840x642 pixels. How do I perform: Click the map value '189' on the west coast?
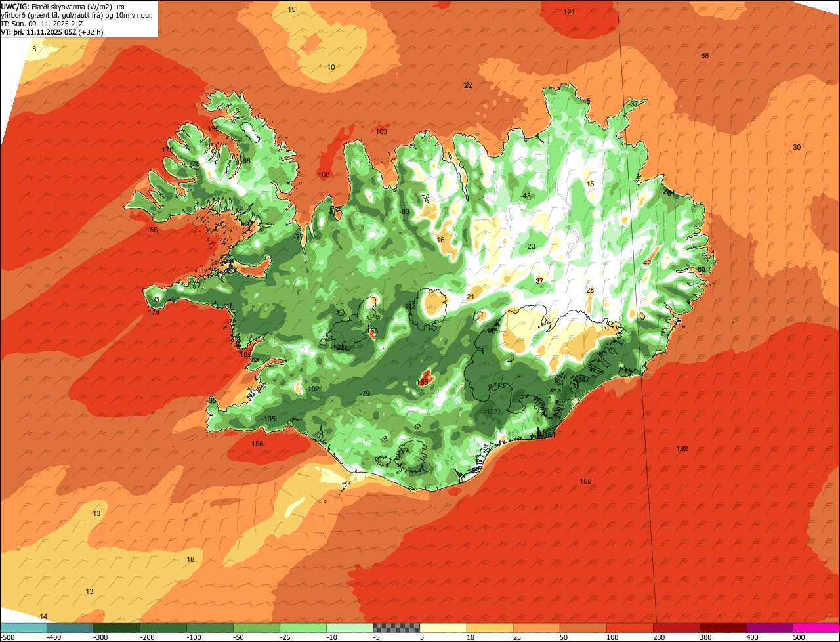click(246, 354)
